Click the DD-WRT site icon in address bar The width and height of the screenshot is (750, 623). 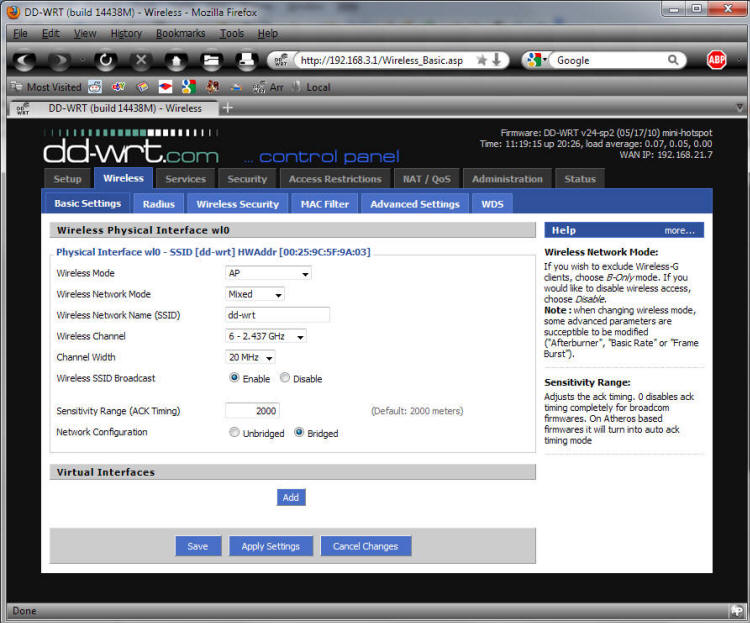pos(282,60)
